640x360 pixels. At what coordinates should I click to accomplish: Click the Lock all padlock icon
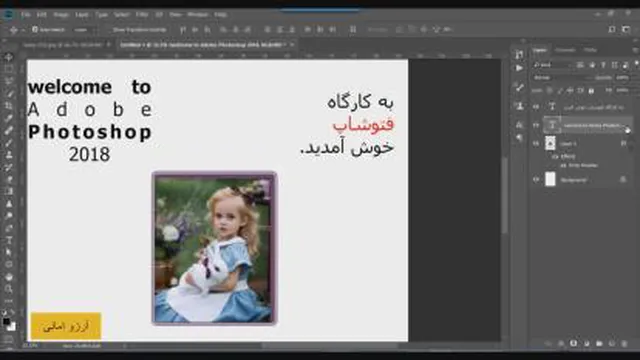(x=591, y=91)
